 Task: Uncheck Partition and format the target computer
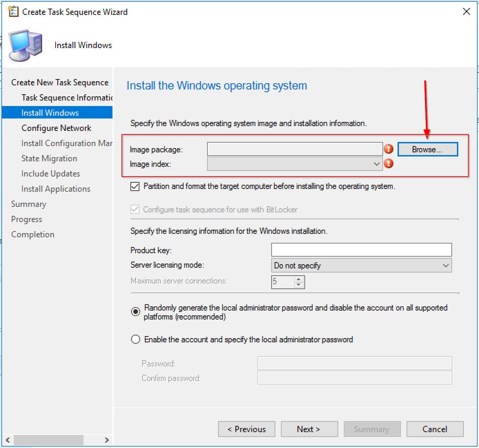tap(135, 187)
